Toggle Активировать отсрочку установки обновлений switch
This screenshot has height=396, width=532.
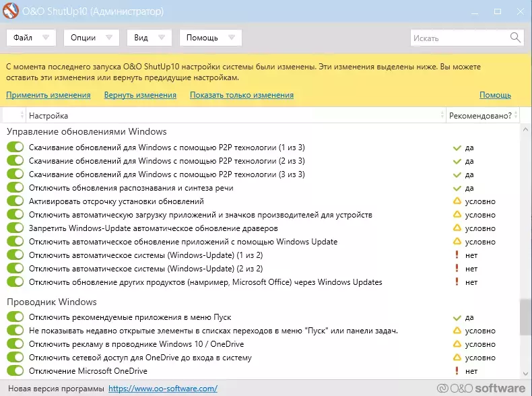pos(15,201)
